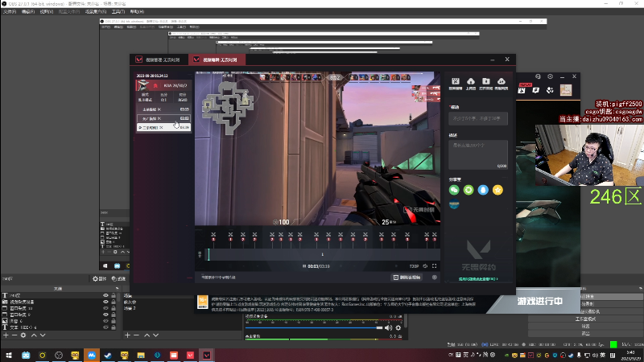The height and width of the screenshot is (362, 644).
Task: Click the first kill marker on timeline
Action: point(213,237)
